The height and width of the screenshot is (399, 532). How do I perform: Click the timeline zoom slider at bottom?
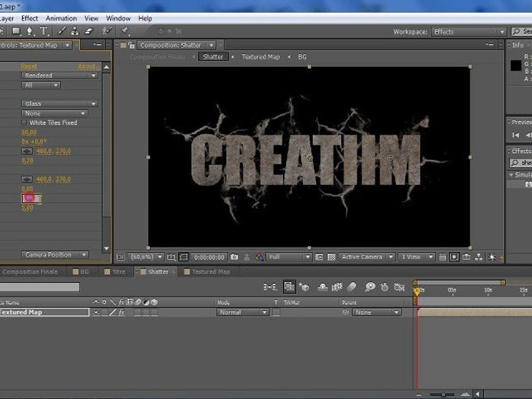pos(442,395)
